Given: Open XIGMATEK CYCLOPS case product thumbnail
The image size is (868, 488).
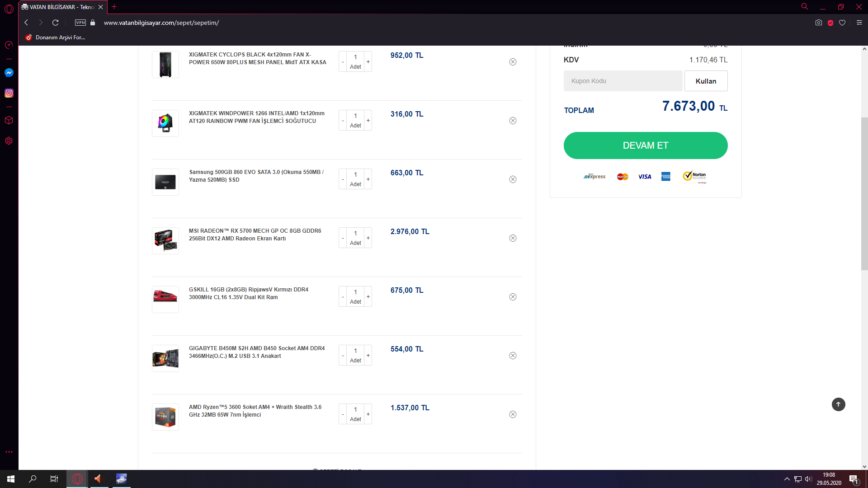Looking at the screenshot, I should click(165, 65).
